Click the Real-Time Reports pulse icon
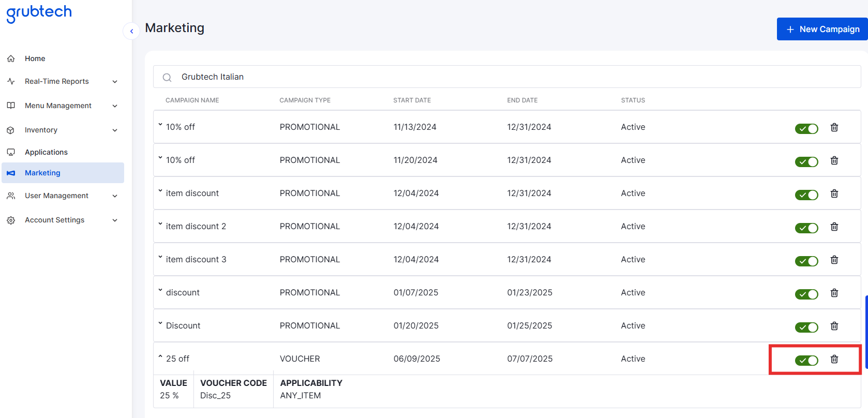 [11, 81]
